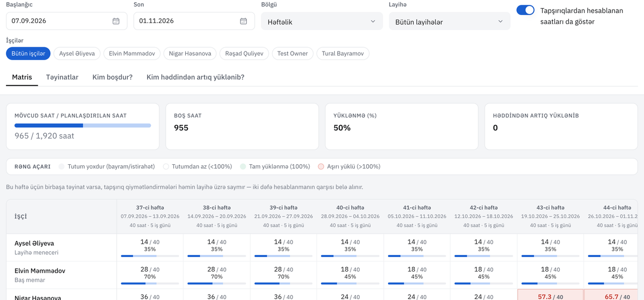Screen dimensions: 644x300
Task: Click Nigar Həsənova's overloaded 65.7 cell
Action: (612, 295)
